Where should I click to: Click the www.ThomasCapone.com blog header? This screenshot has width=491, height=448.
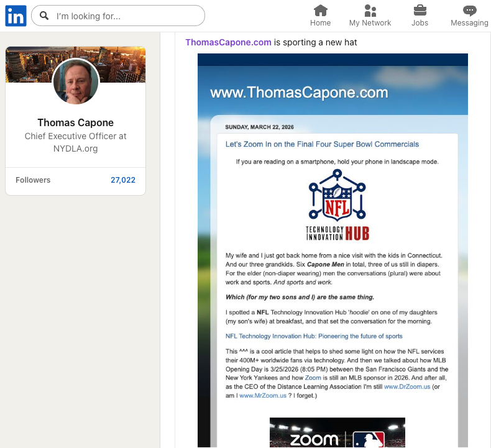tap(299, 93)
